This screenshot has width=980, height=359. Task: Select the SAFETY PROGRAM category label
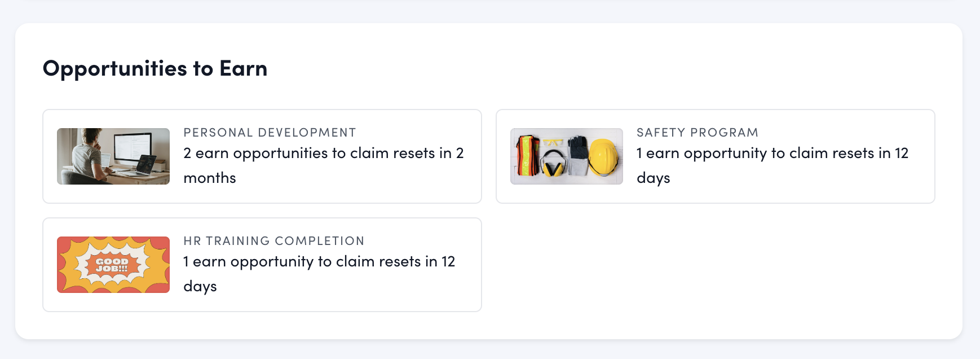(x=697, y=133)
